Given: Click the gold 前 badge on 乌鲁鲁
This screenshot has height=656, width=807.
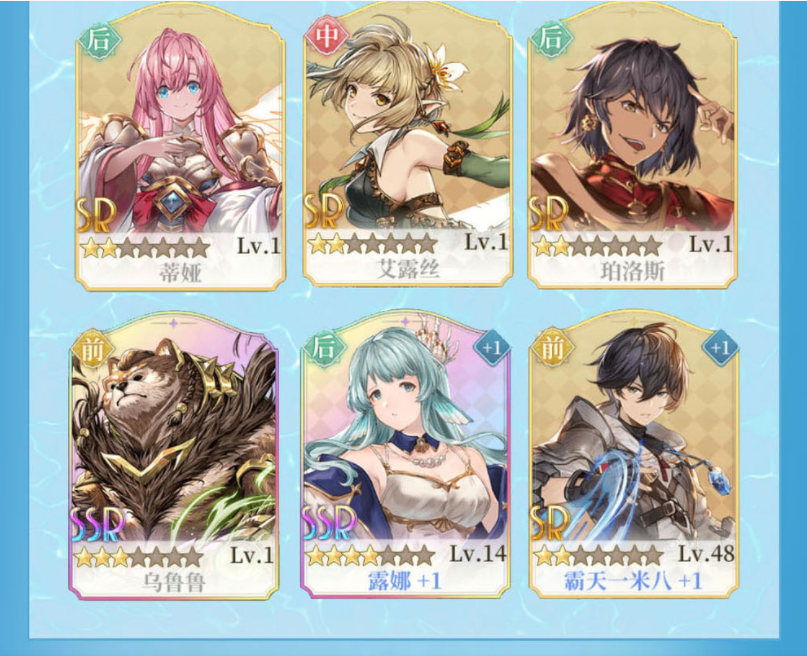Looking at the screenshot, I should pos(91,350).
